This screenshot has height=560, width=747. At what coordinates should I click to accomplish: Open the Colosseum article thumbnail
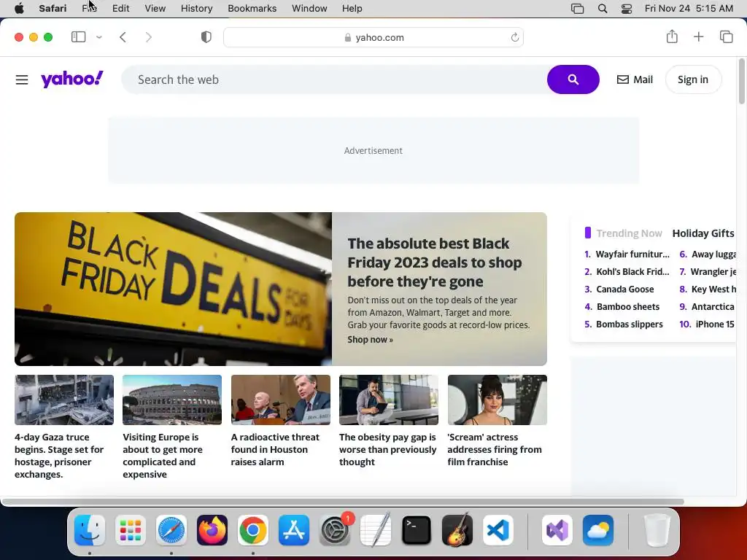[x=172, y=400]
